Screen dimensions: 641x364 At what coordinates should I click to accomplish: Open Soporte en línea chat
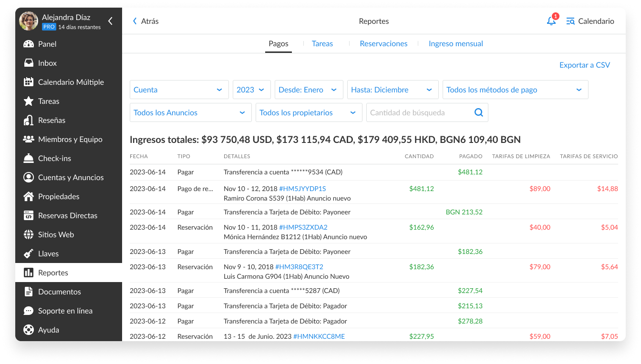pos(65,311)
